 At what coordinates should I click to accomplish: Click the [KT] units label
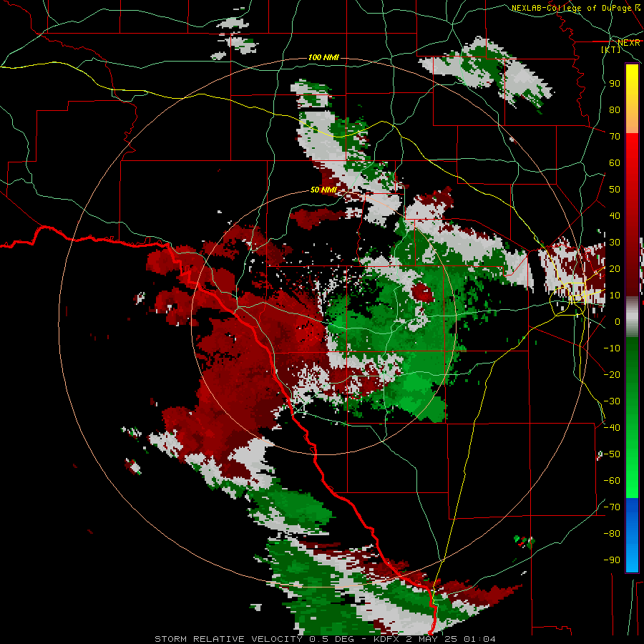[x=611, y=49]
